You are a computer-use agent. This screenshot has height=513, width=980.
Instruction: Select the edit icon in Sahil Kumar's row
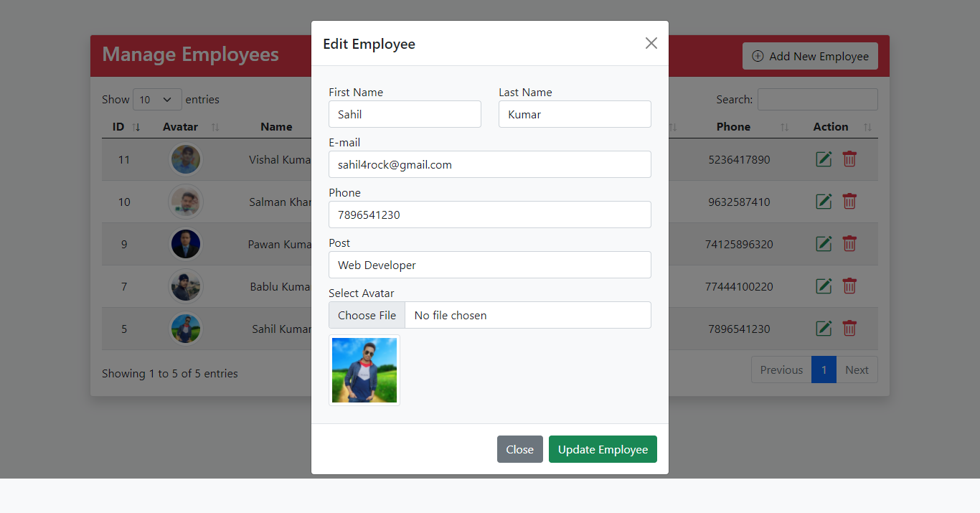click(824, 328)
